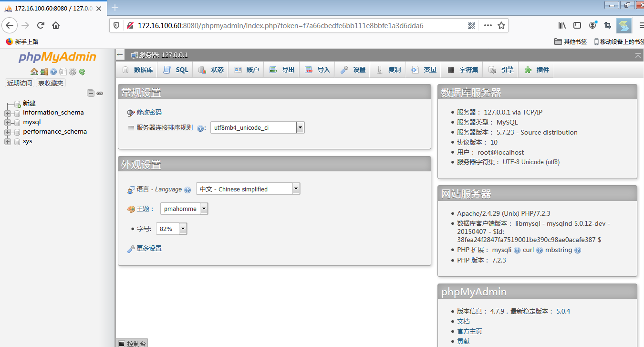Open the 变量 tab
Screen dimensions: 644x347
[424, 70]
